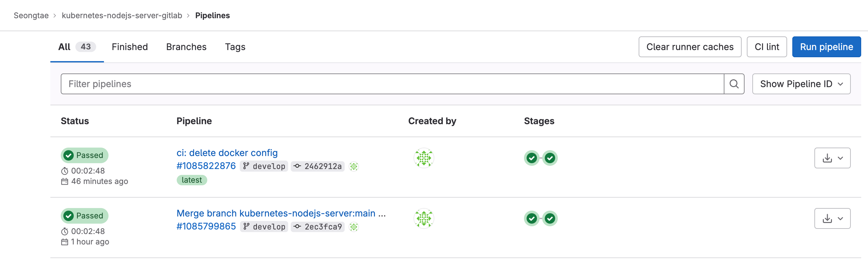Click the Stages column header
This screenshot has height=262, width=868.
coord(539,121)
